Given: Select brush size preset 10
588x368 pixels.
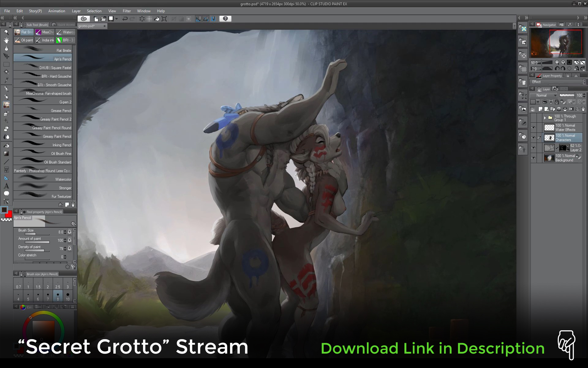Looking at the screenshot, I should tap(68, 296).
